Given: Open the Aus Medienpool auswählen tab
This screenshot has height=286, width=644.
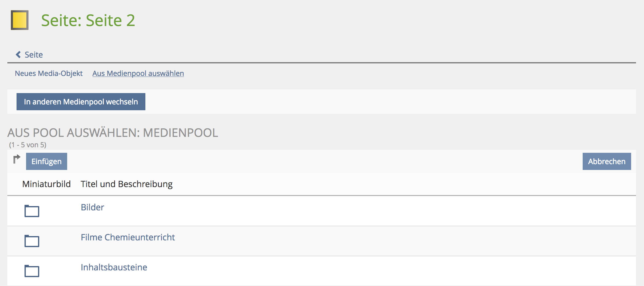Looking at the screenshot, I should (138, 73).
